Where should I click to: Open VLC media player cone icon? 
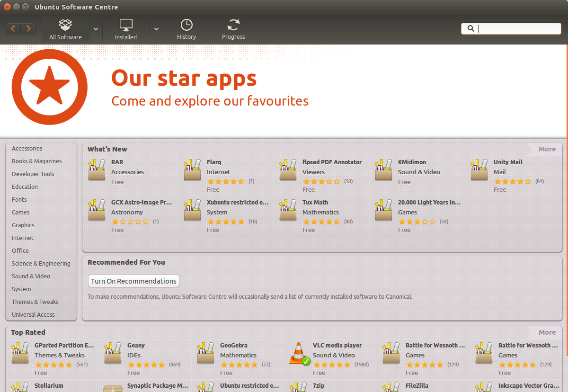coord(299,354)
